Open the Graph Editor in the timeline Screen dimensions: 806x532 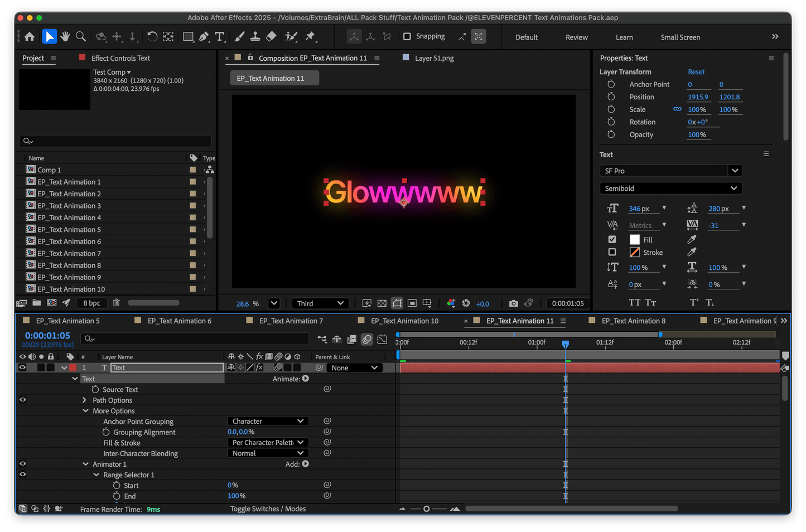click(383, 339)
